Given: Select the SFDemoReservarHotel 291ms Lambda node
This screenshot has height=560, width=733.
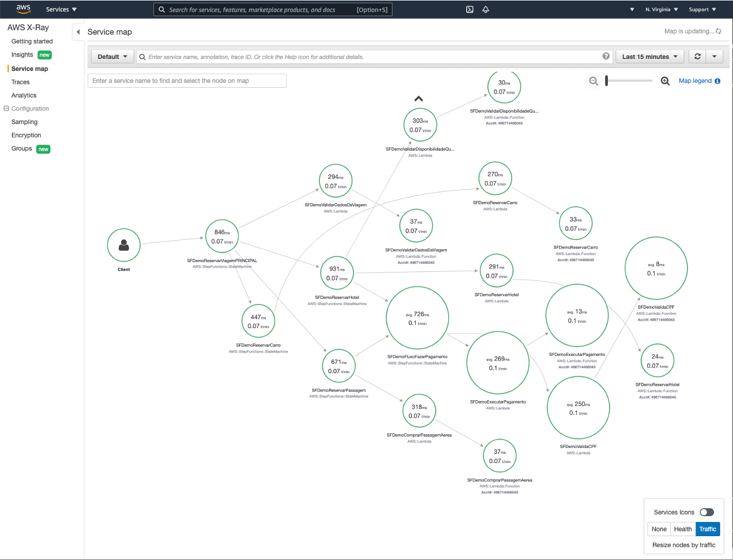Looking at the screenshot, I should (x=496, y=270).
